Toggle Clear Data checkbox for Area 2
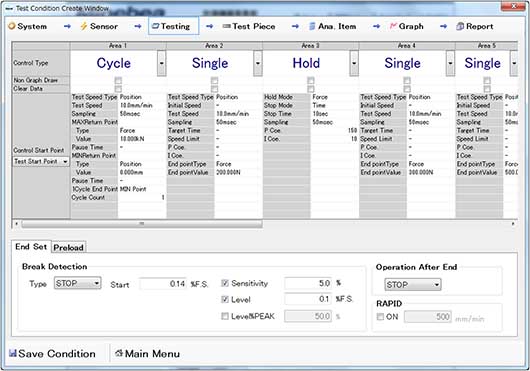 [x=215, y=89]
